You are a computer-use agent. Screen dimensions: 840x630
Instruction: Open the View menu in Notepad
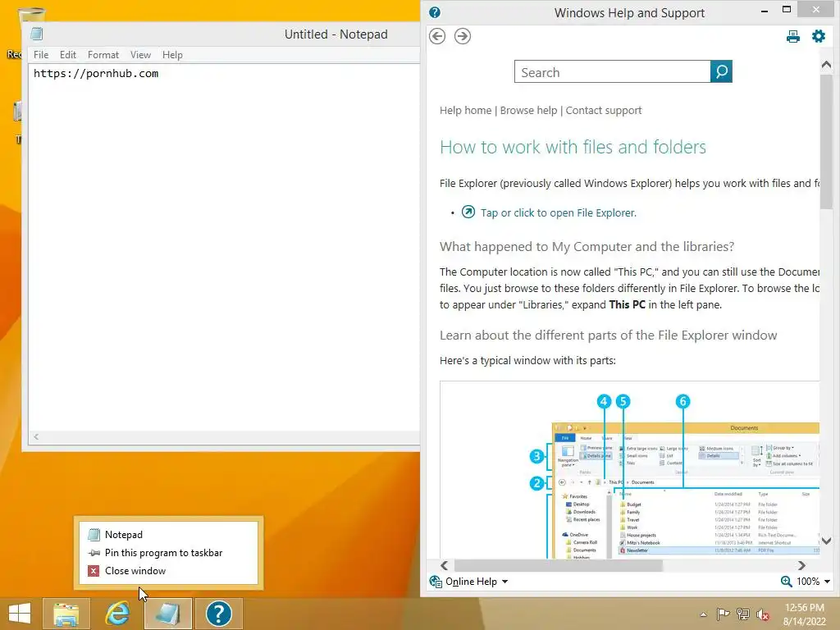pos(140,55)
